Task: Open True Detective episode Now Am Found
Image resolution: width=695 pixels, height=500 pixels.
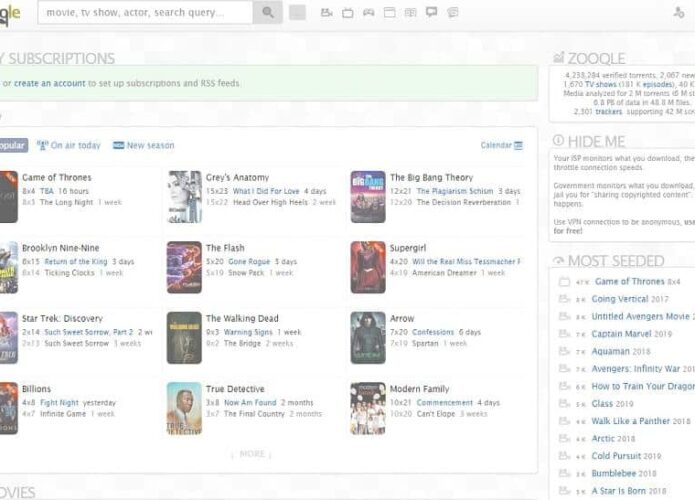Action: pos(250,402)
